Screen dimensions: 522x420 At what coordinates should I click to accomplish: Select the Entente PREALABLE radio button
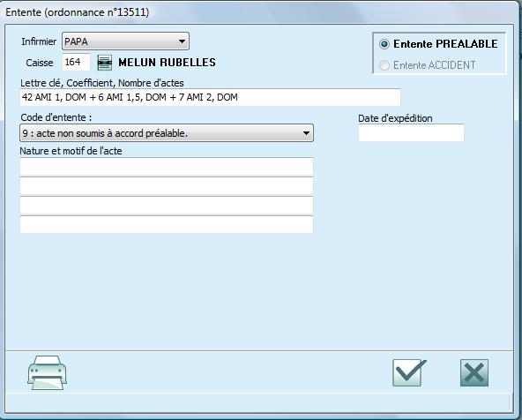coord(384,44)
